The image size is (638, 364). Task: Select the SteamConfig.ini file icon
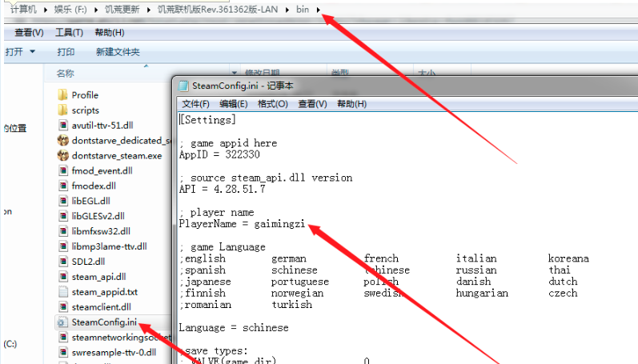(x=63, y=322)
